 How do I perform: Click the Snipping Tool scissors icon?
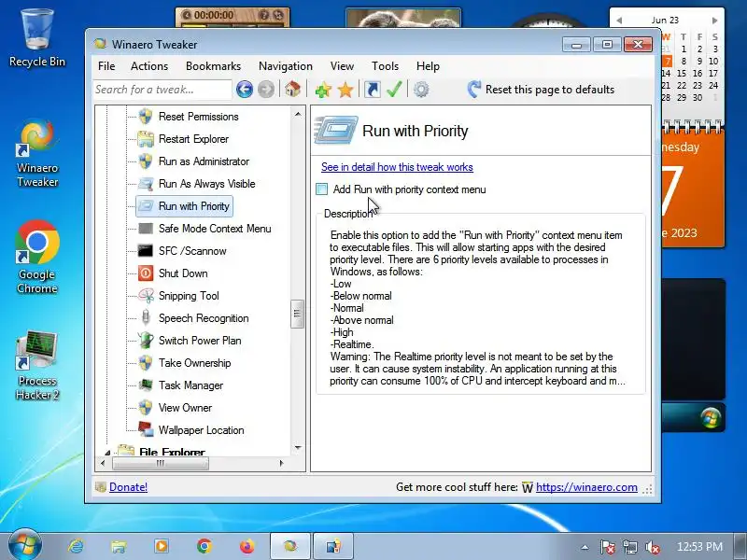[146, 295]
